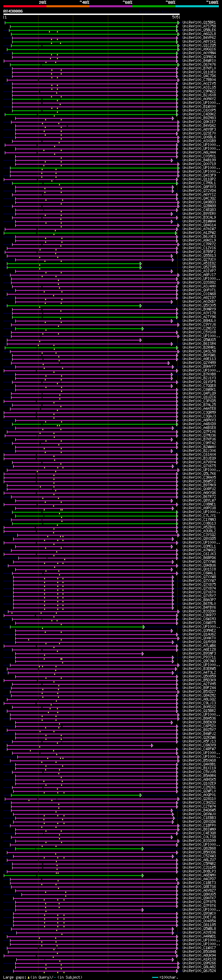Click the query end position 505

tap(175, 17)
